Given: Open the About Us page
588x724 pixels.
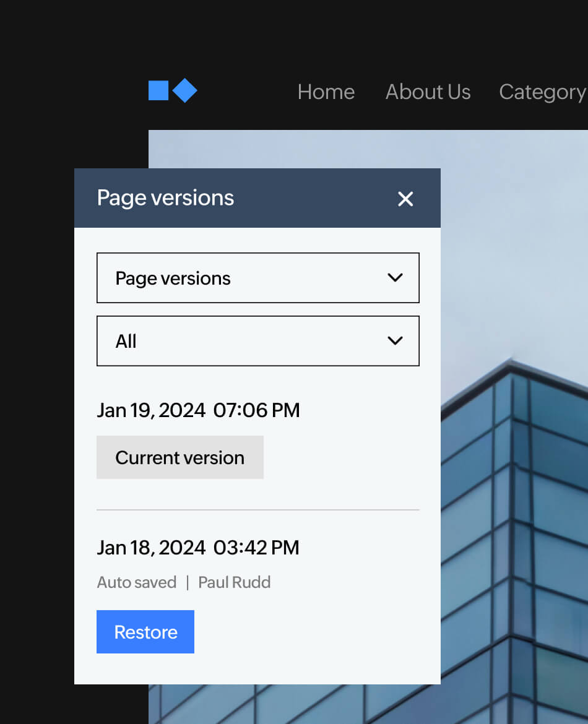Looking at the screenshot, I should point(428,92).
